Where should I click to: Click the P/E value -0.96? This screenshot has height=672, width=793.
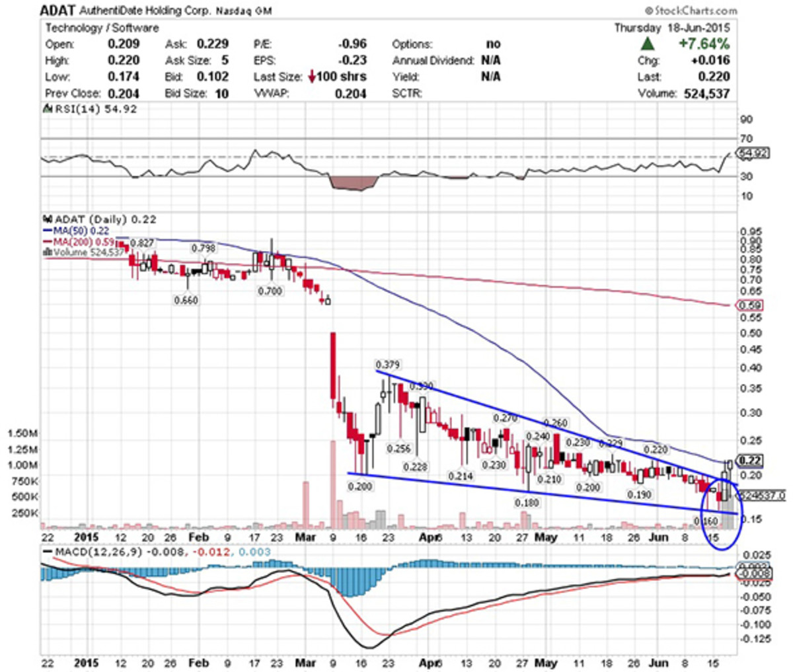point(352,44)
